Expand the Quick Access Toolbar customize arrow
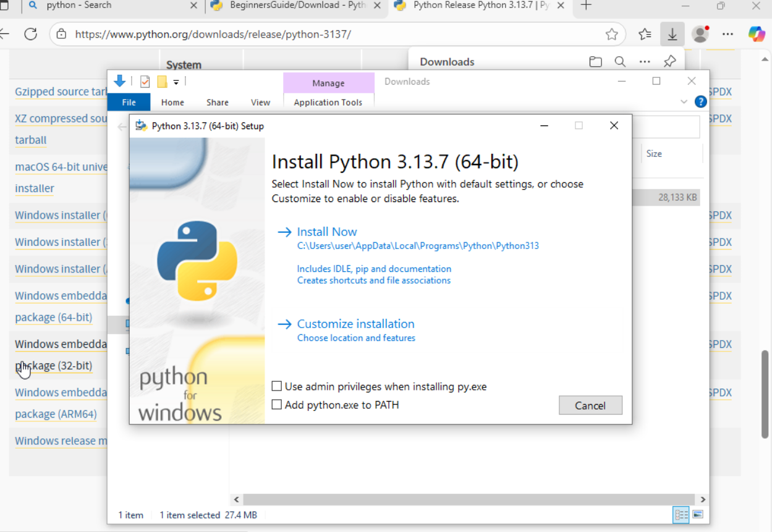The height and width of the screenshot is (532, 772). click(177, 81)
